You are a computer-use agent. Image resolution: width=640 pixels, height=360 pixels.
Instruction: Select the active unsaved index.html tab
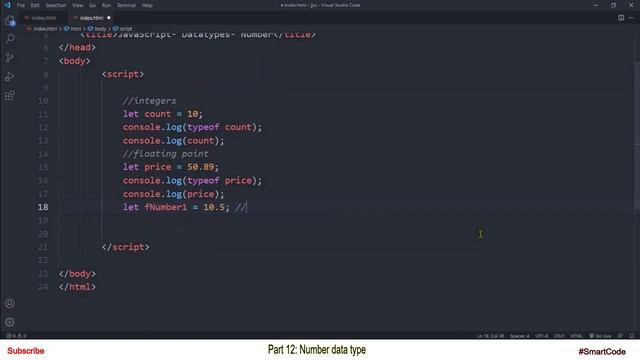pos(91,18)
